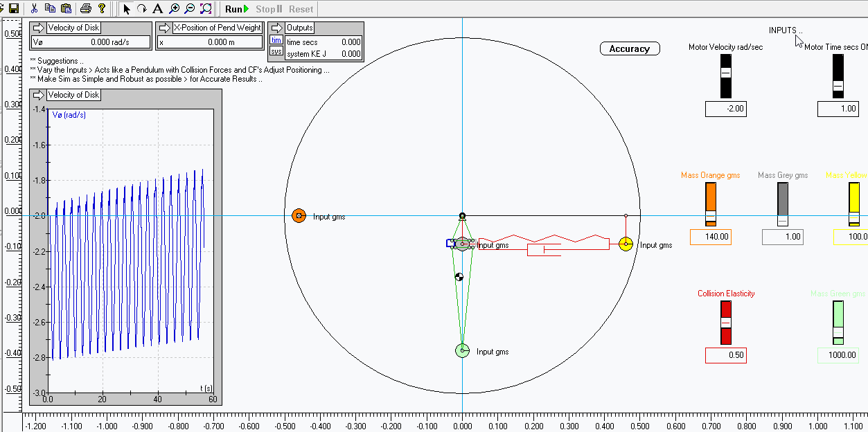868x432 pixels.
Task: Click the Paste clipboard icon
Action: (66, 8)
